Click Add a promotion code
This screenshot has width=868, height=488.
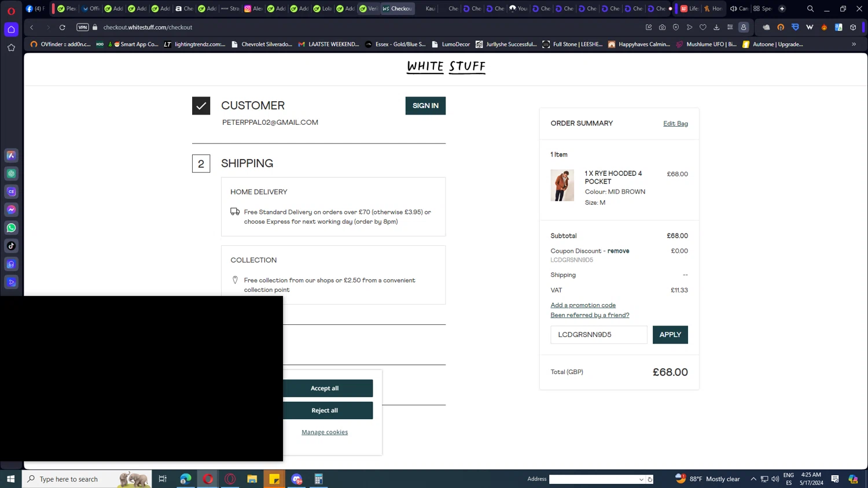tap(583, 305)
